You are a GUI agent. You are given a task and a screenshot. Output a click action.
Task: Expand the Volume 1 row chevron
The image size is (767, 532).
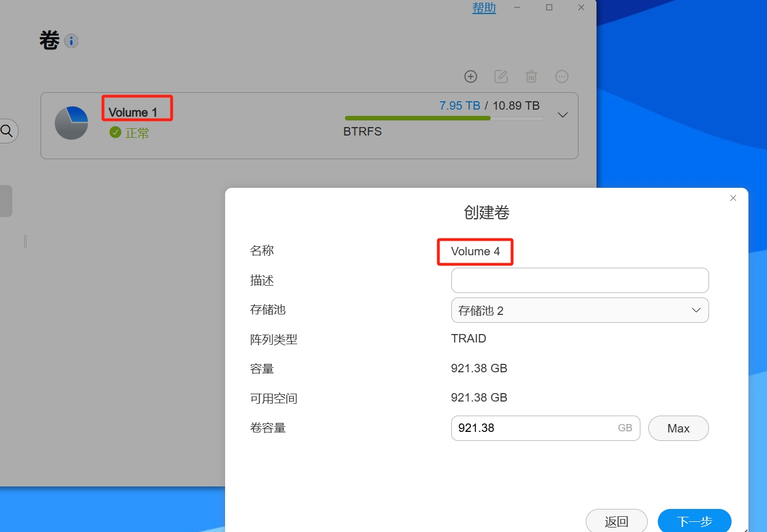[562, 115]
